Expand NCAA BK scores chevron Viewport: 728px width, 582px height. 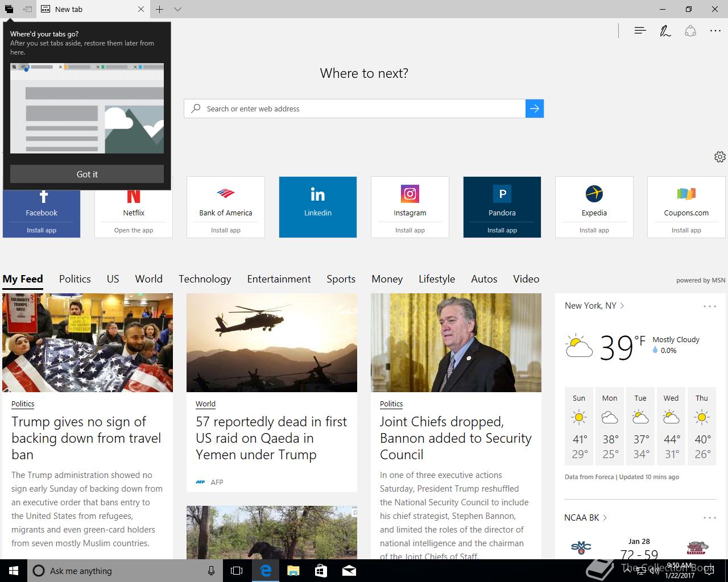[605, 518]
